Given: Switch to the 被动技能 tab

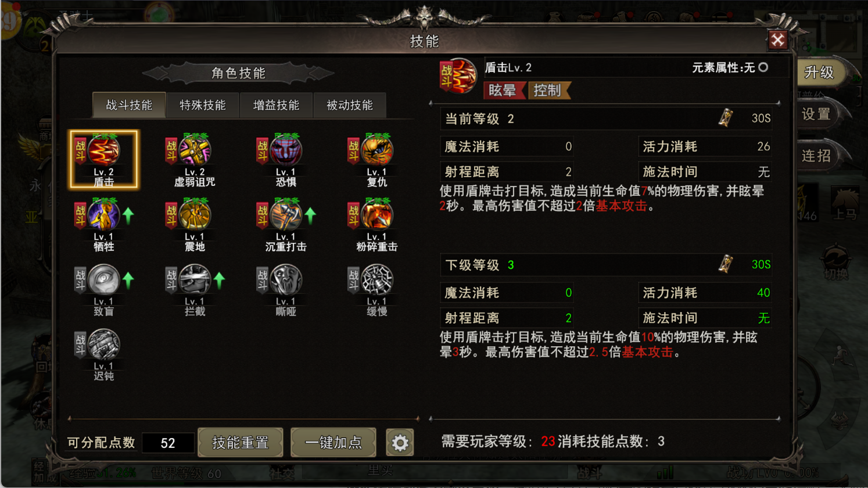Looking at the screenshot, I should (x=350, y=105).
